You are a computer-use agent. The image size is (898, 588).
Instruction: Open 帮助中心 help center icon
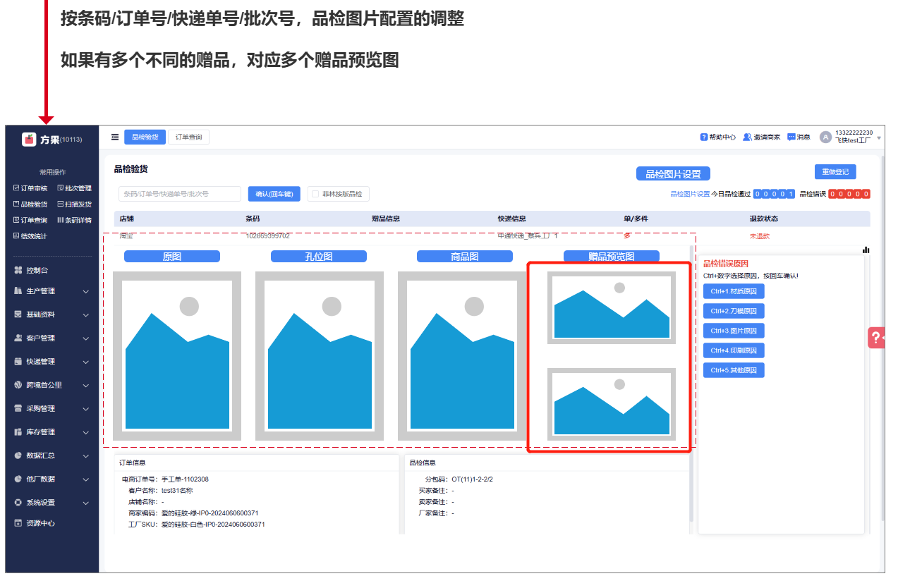pos(703,137)
